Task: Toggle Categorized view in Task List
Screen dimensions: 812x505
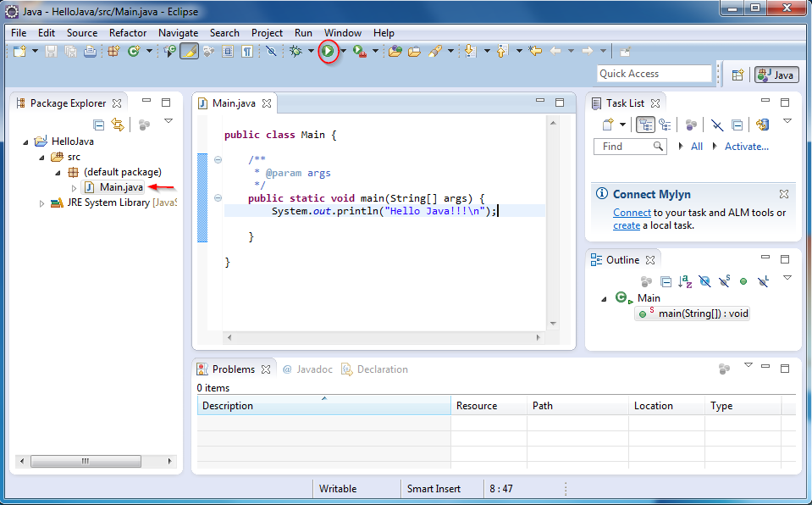Action: pyautogui.click(x=646, y=125)
